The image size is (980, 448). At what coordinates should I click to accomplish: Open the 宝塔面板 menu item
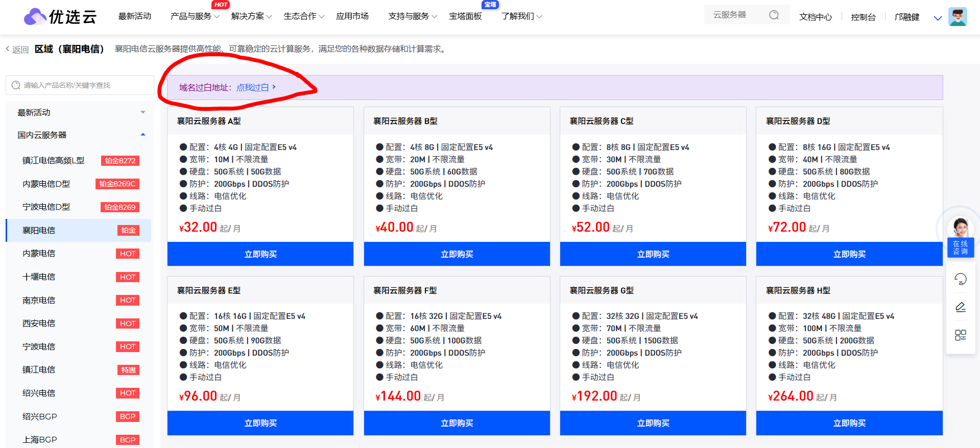pos(465,16)
